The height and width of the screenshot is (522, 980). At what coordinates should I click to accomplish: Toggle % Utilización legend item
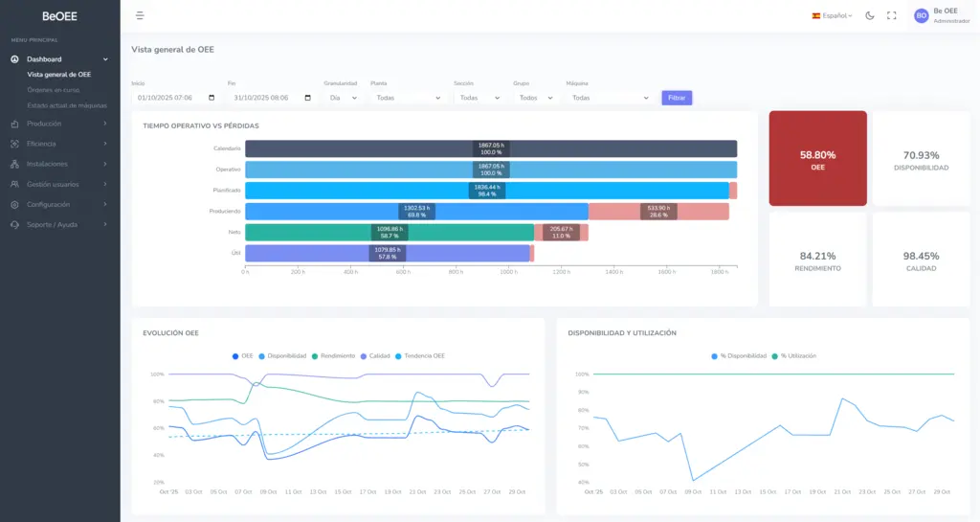(x=793, y=355)
